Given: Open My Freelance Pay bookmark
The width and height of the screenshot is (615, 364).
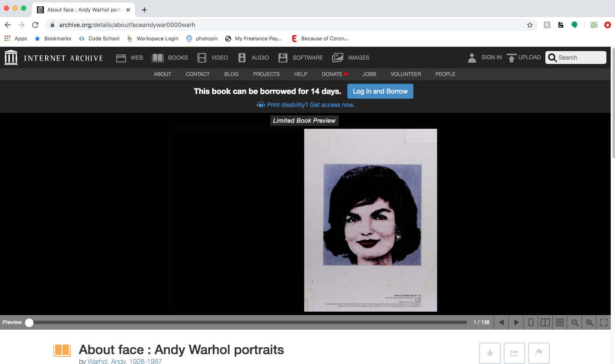Looking at the screenshot, I should [254, 39].
